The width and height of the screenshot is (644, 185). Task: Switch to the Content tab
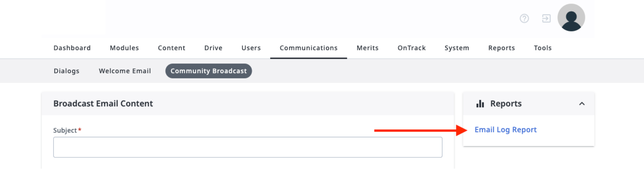coord(171,48)
